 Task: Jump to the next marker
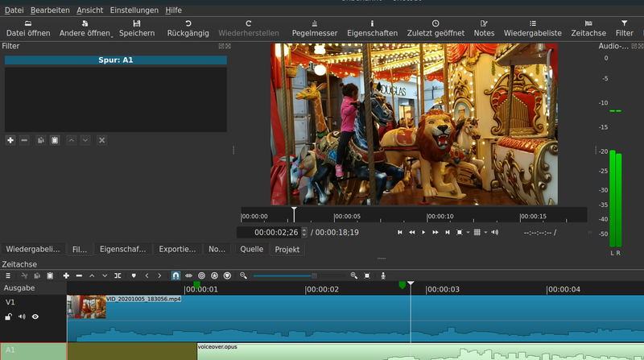(x=159, y=275)
